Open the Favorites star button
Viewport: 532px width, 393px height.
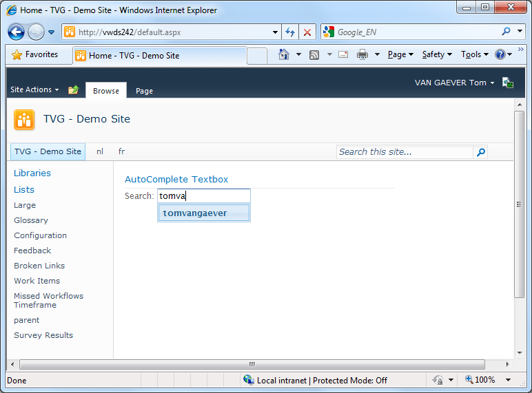click(34, 54)
